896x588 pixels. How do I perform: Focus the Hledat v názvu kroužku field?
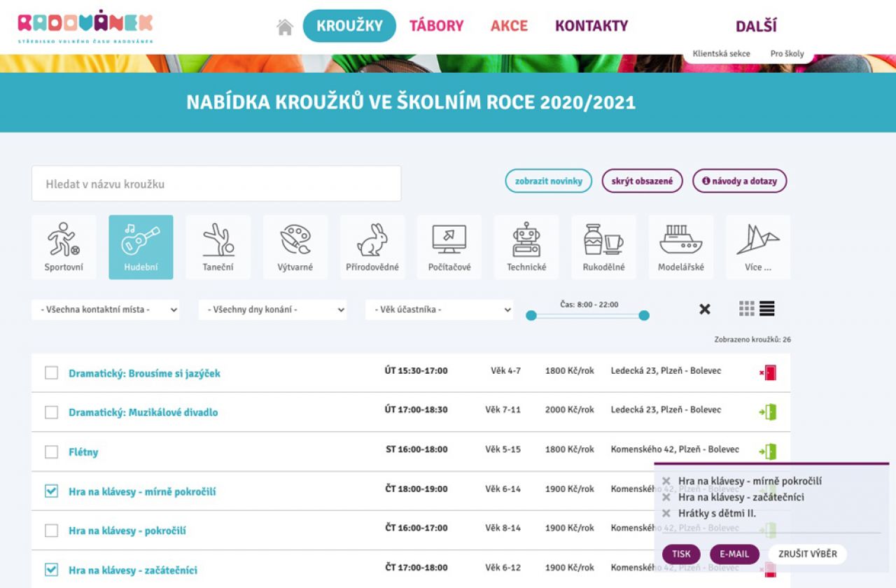pyautogui.click(x=216, y=184)
